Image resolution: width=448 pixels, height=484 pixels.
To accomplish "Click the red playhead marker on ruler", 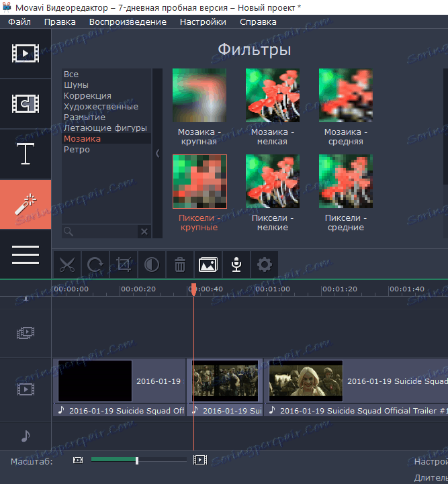I will (193, 289).
